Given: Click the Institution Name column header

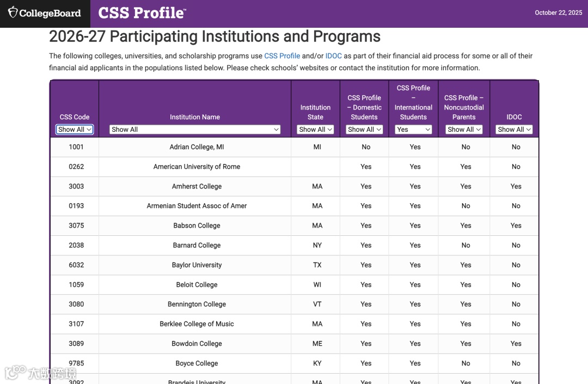Looking at the screenshot, I should [x=194, y=117].
